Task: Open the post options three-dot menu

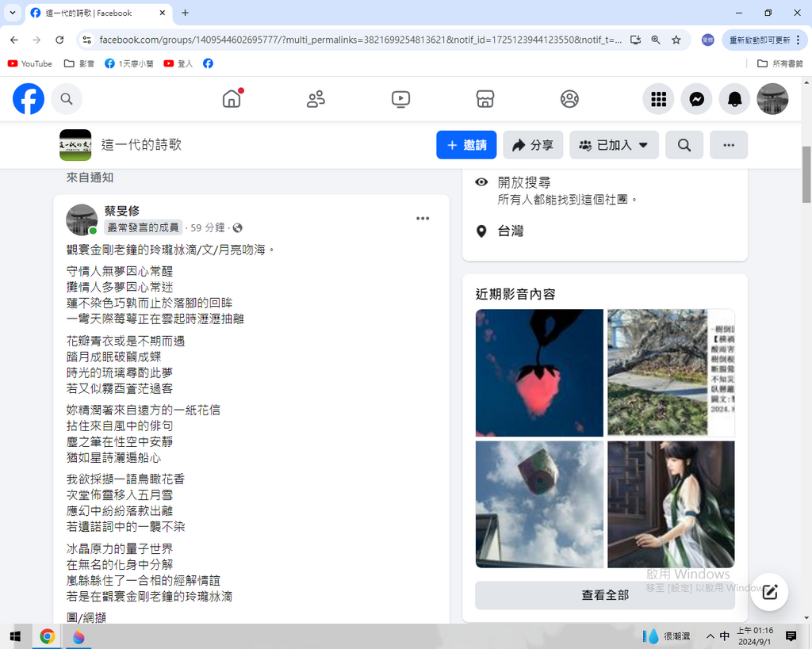Action: click(x=423, y=219)
